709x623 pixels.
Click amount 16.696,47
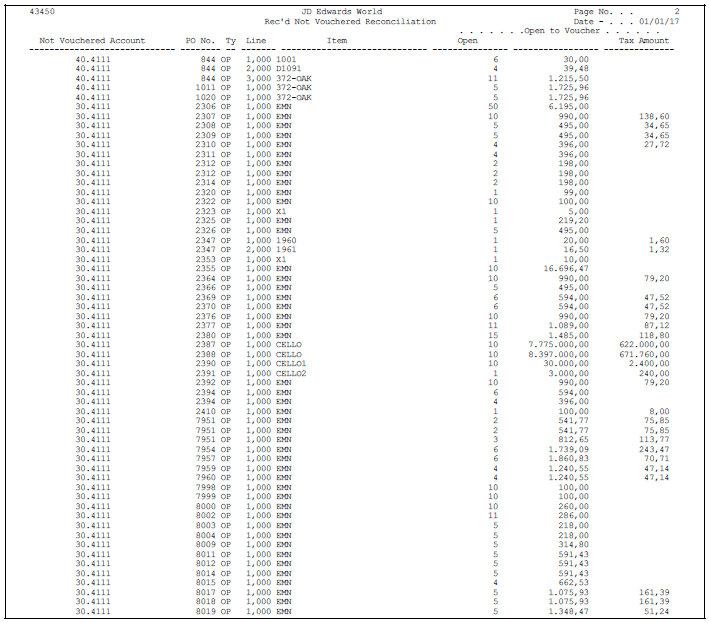click(566, 268)
